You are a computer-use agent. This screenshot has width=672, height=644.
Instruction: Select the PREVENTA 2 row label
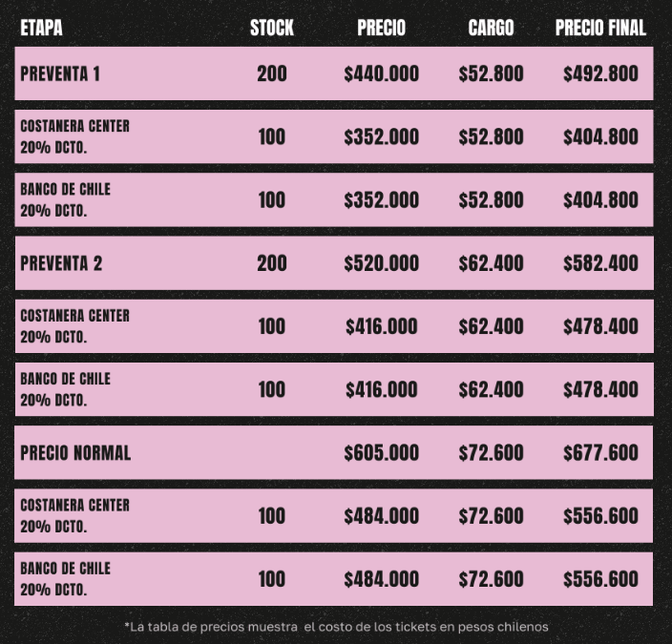pos(61,263)
